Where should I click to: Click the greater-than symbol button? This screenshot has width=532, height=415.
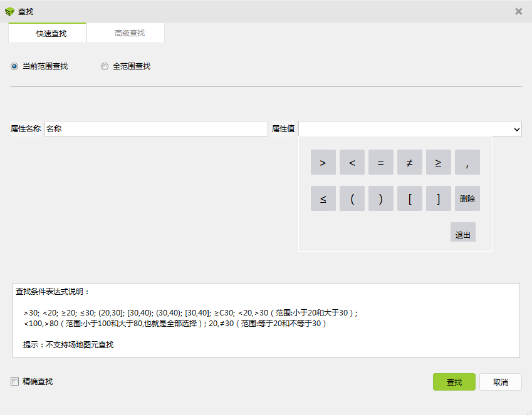tap(323, 162)
